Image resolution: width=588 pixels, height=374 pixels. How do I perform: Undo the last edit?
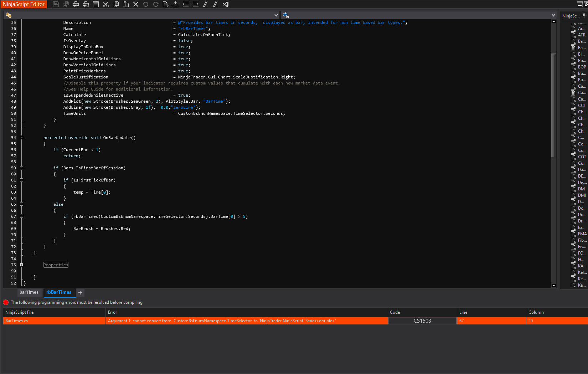pos(146,4)
